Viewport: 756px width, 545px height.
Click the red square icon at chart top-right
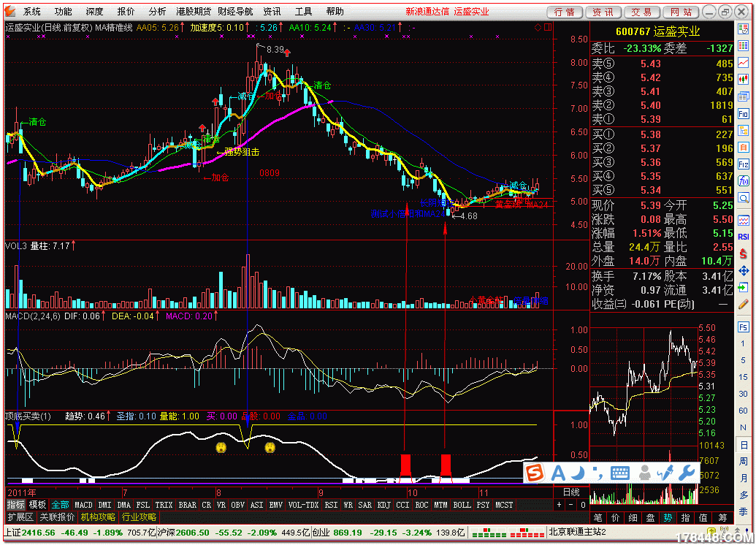pos(548,28)
